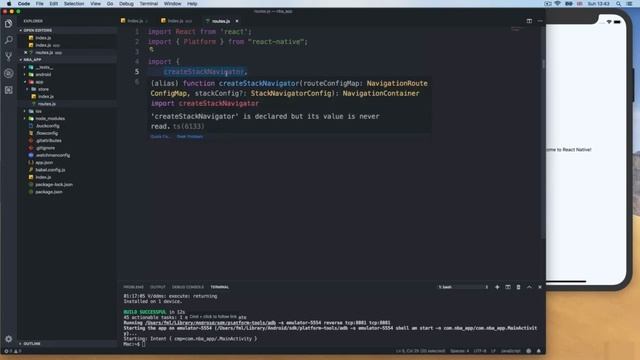Click the feedback smiley in status bar
This screenshot has height=360, width=640.
point(529,351)
